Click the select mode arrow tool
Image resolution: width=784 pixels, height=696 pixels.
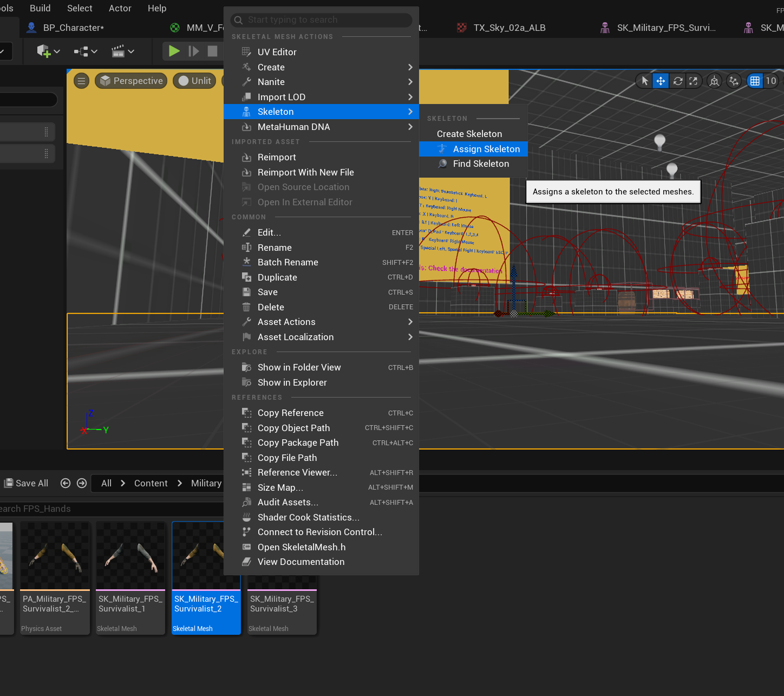pyautogui.click(x=644, y=81)
